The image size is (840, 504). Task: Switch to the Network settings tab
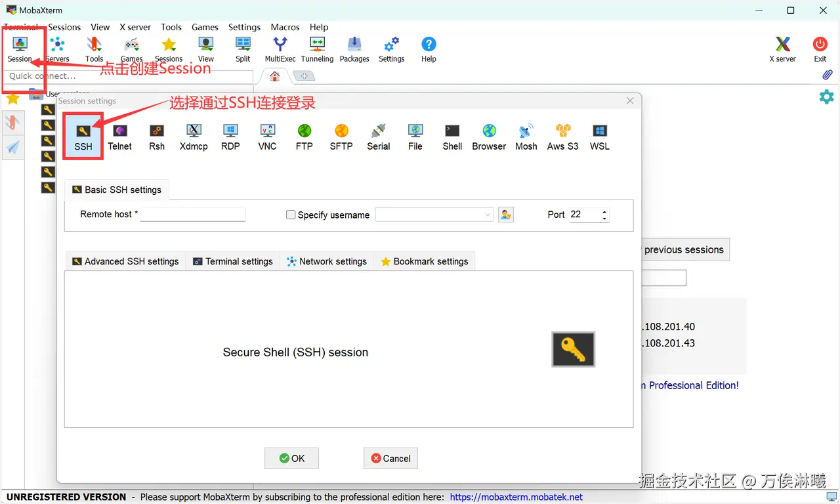[327, 261]
